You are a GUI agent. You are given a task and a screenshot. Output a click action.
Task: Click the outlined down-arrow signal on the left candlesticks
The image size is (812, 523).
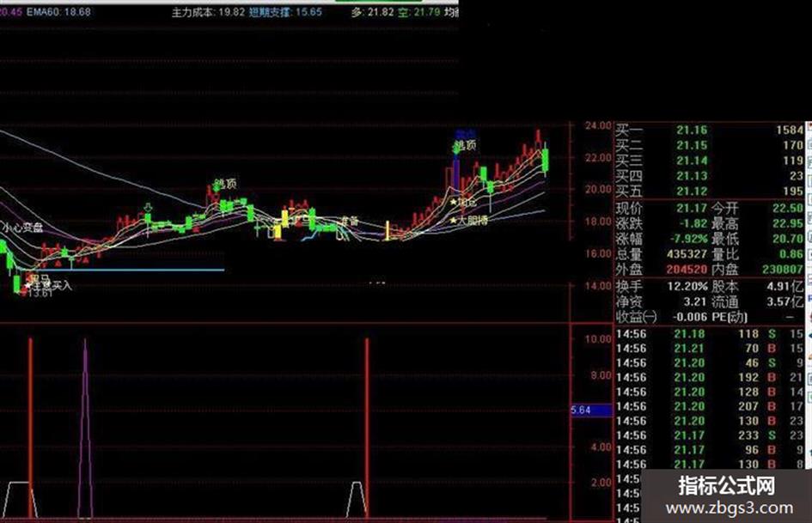point(148,208)
